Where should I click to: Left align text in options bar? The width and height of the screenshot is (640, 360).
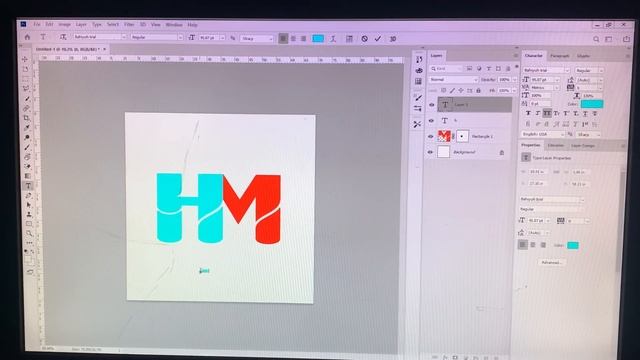[x=283, y=38]
